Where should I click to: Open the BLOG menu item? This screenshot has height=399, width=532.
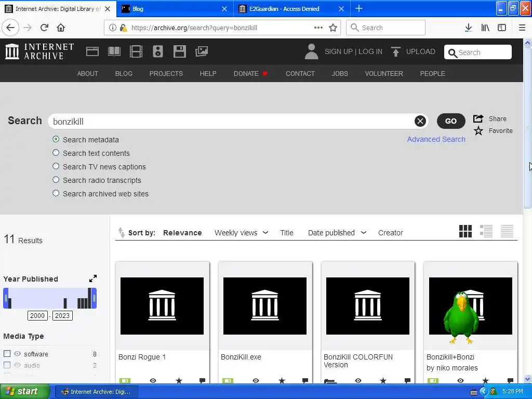pyautogui.click(x=124, y=74)
